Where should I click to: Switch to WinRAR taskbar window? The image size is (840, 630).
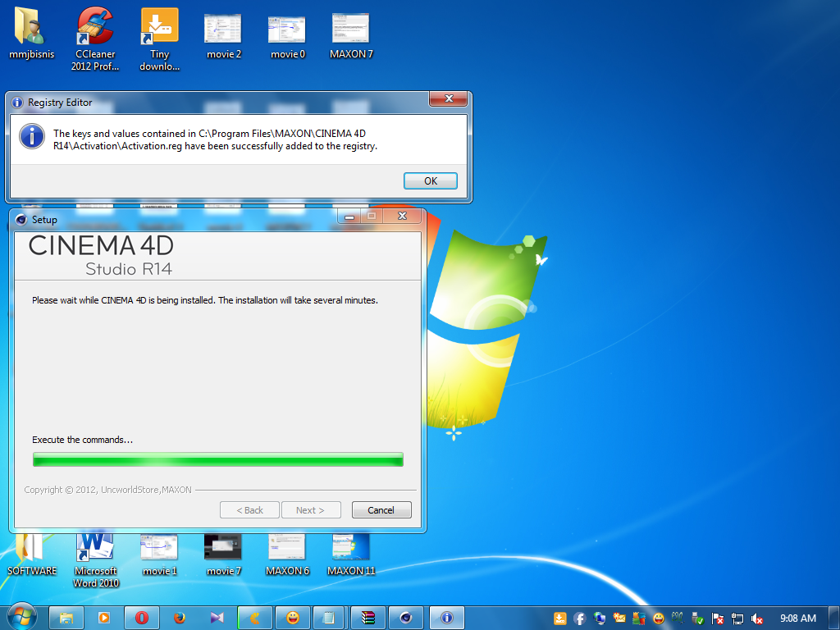coord(368,619)
